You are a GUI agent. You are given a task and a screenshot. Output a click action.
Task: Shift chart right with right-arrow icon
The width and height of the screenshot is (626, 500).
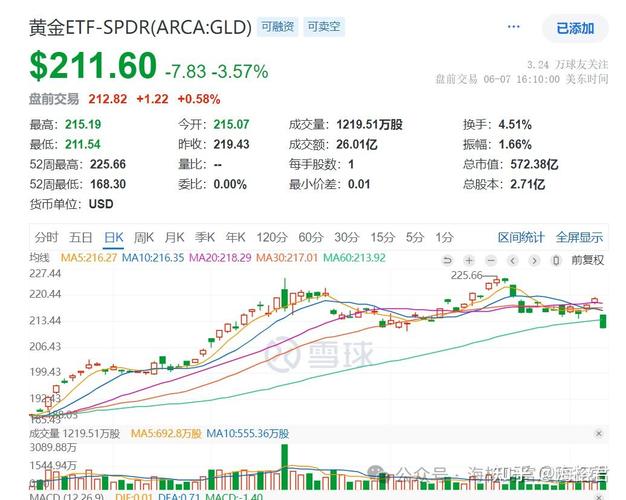(534, 260)
